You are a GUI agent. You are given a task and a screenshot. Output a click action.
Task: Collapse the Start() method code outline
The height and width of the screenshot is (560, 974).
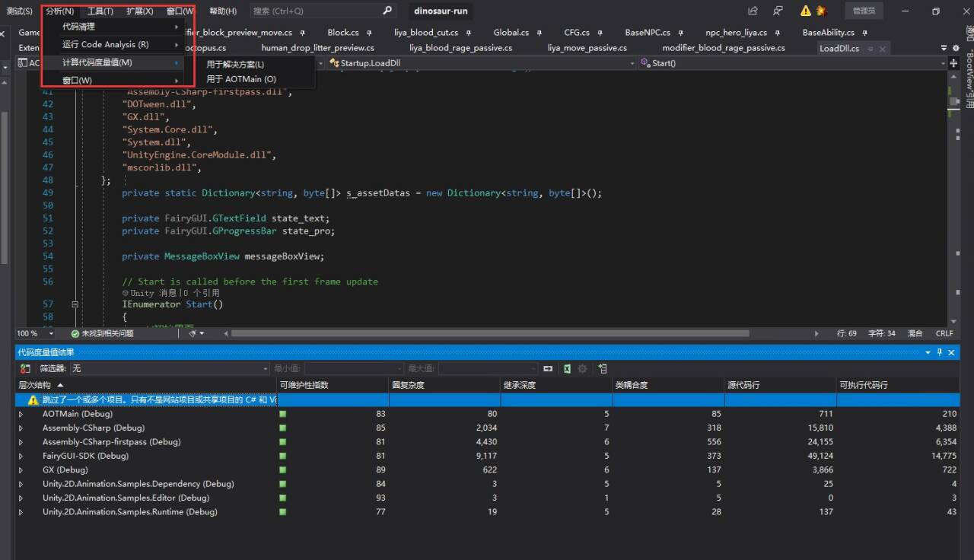[75, 304]
